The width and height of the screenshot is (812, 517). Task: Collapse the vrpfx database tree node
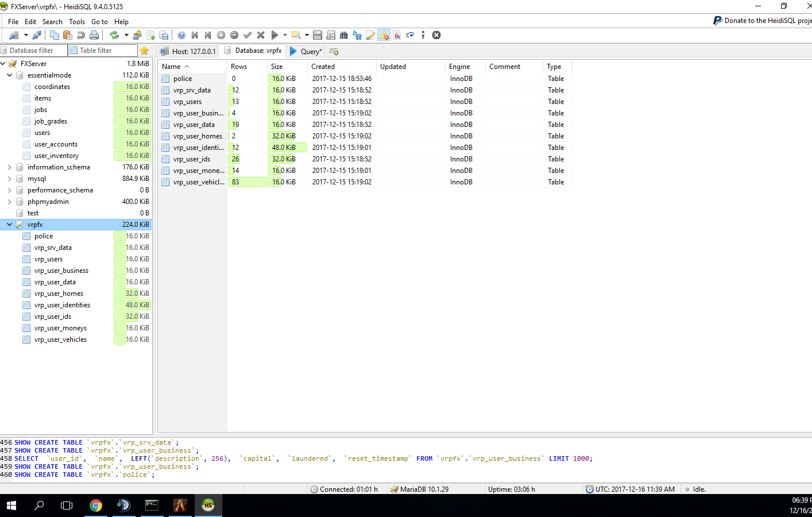pyautogui.click(x=10, y=225)
